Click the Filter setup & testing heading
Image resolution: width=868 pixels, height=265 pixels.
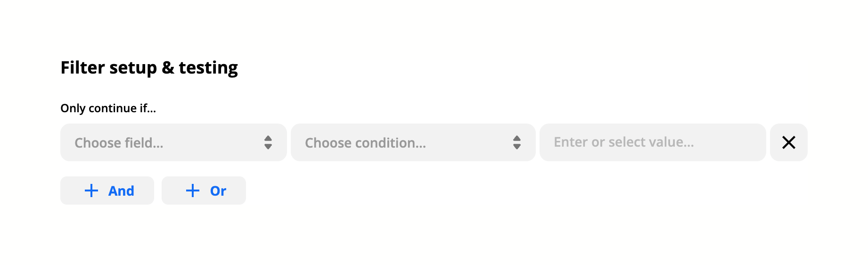point(149,68)
